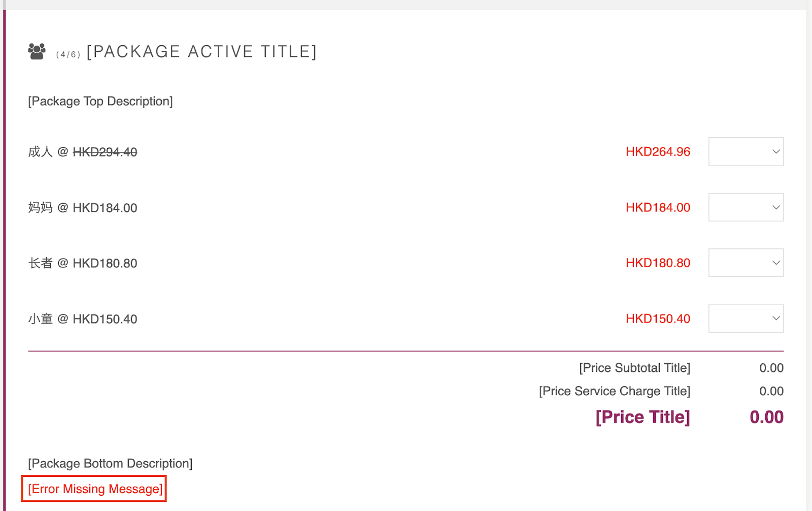Click the 成人 strikethrough price HKD294.40
The height and width of the screenshot is (511, 812).
click(105, 152)
